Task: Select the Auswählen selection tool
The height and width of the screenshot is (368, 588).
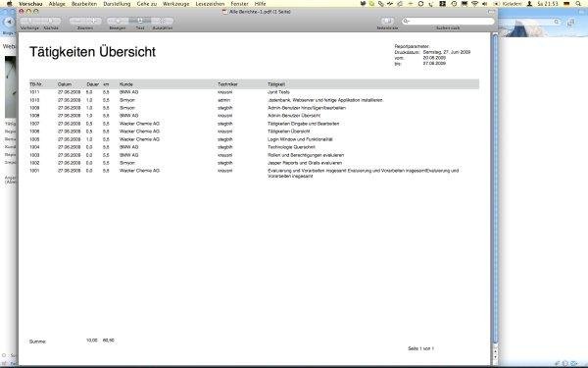Action: tap(163, 21)
